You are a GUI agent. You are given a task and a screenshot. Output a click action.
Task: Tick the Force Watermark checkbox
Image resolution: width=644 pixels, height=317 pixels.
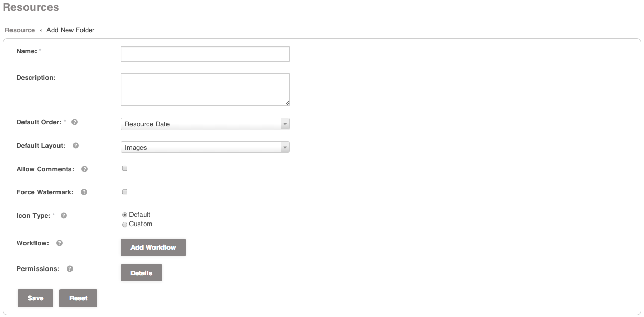125,192
